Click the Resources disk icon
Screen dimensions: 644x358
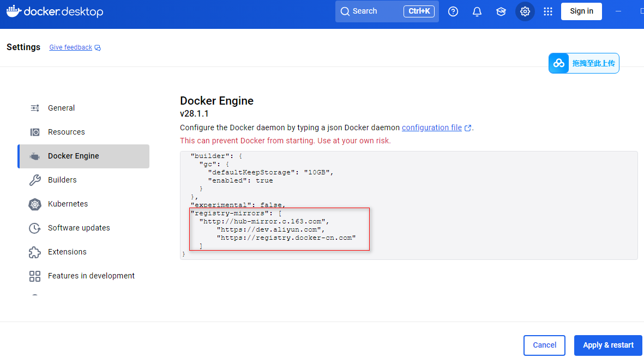(x=35, y=132)
